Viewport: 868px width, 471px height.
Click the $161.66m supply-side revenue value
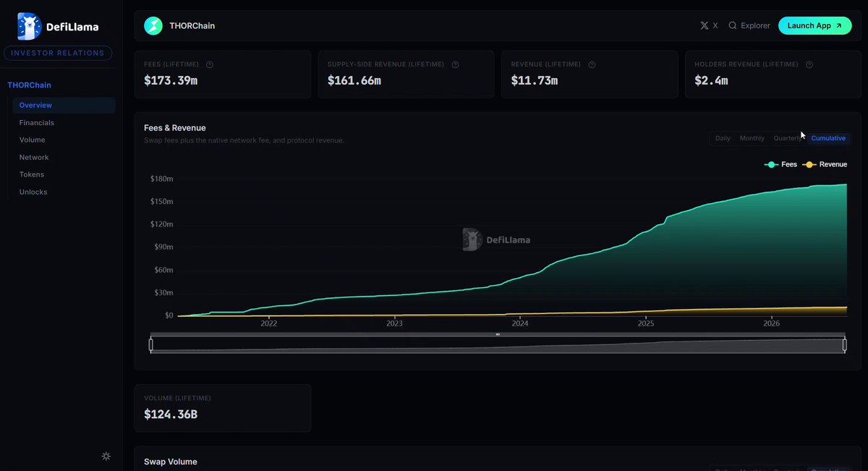(354, 80)
